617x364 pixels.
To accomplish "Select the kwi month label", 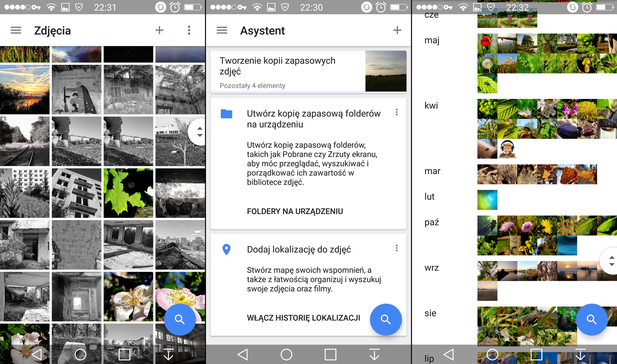I will point(431,105).
